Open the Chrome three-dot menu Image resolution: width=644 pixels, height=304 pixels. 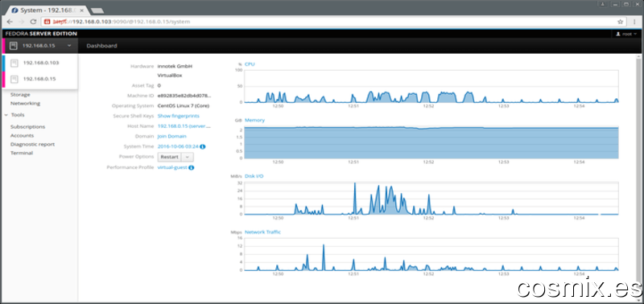(634, 22)
